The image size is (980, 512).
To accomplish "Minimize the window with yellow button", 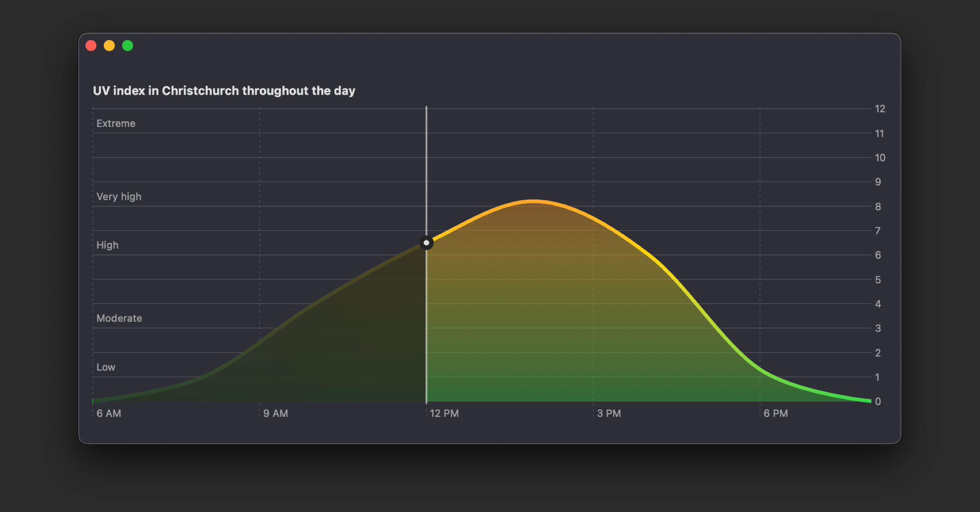I will 109,46.
